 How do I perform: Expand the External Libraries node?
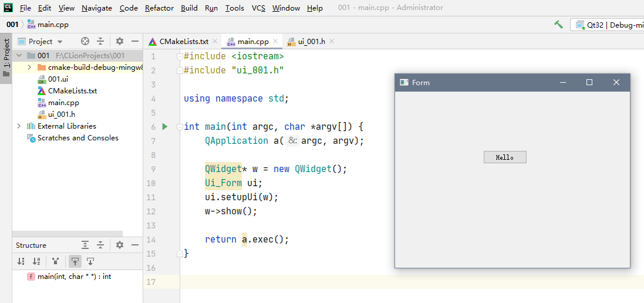pyautogui.click(x=19, y=126)
